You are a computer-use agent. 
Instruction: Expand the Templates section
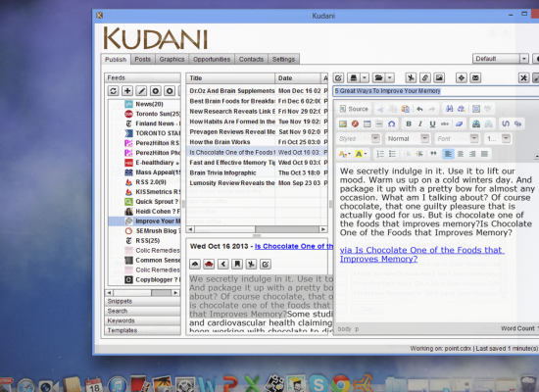pos(142,330)
